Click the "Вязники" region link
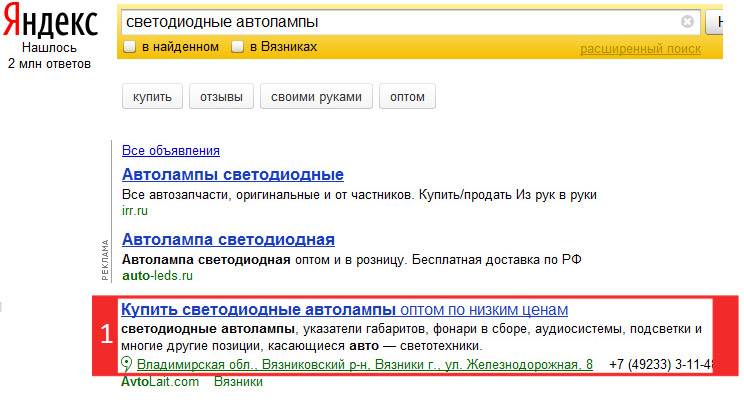 (x=238, y=382)
